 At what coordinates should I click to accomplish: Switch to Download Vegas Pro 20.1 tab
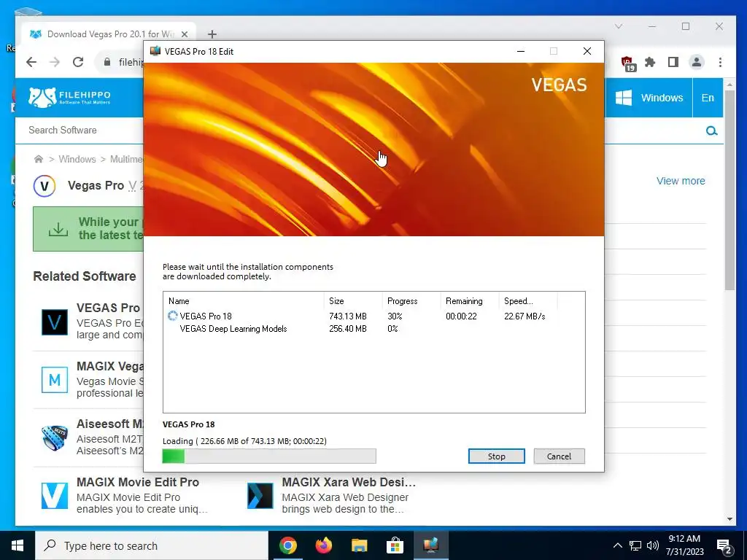[109, 34]
